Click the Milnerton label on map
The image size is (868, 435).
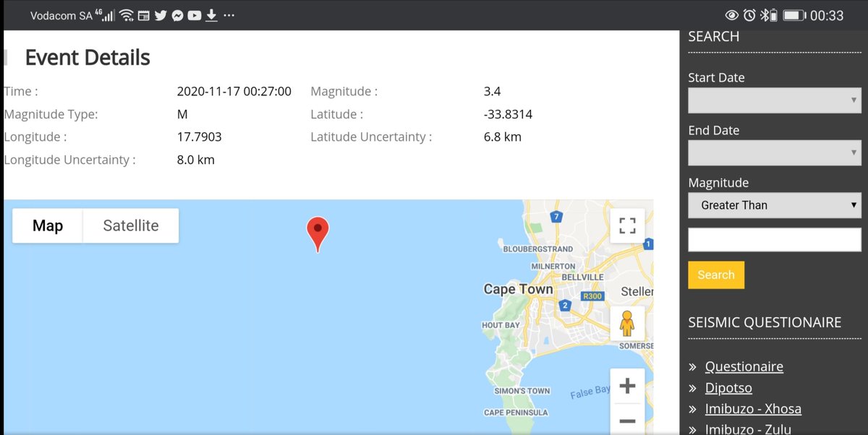click(553, 266)
